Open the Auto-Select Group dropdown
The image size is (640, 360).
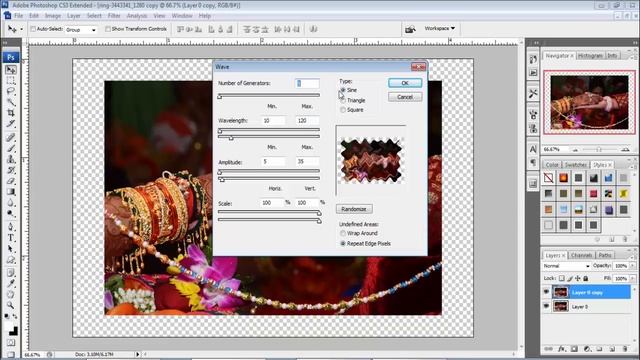(x=81, y=30)
